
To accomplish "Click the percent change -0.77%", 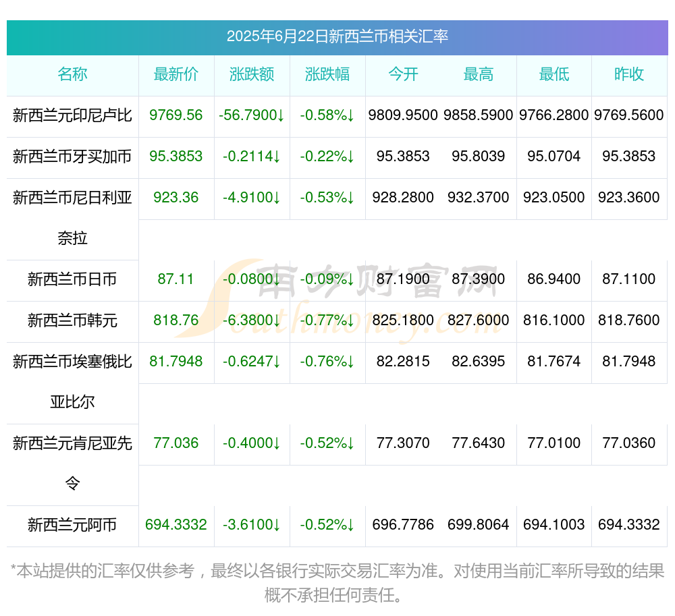I will pos(327,320).
